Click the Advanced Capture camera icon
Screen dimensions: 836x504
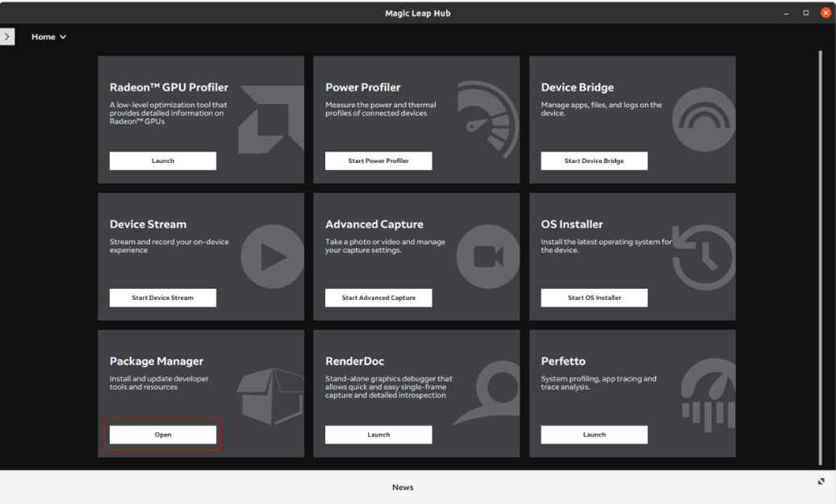[487, 256]
